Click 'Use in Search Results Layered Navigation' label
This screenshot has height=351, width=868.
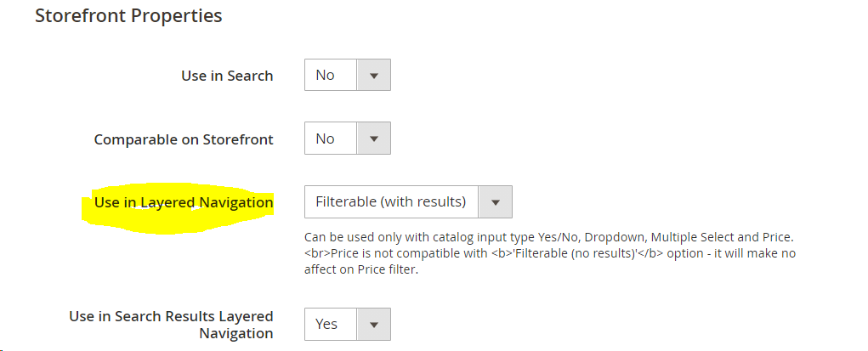click(x=171, y=325)
